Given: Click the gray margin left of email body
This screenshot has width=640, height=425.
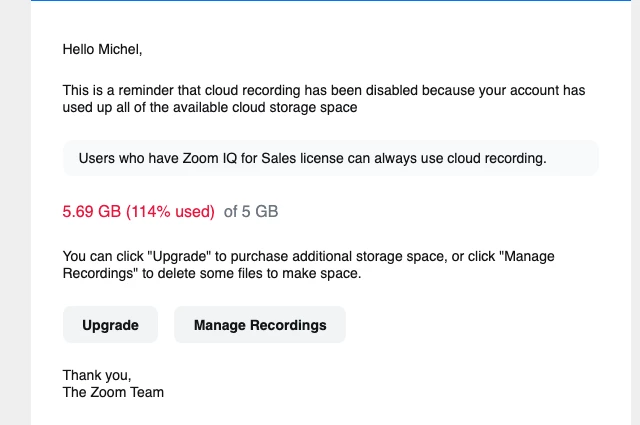Looking at the screenshot, I should click(x=16, y=212).
